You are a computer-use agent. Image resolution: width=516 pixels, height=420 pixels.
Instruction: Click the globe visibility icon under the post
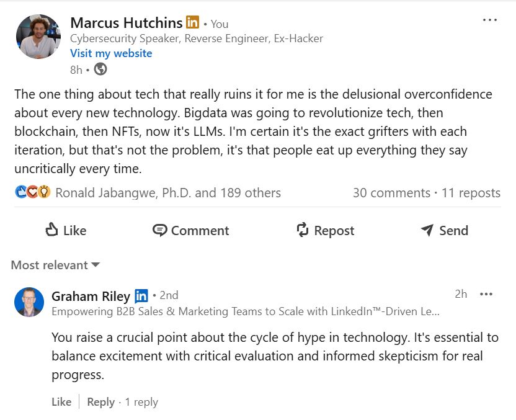click(x=100, y=69)
